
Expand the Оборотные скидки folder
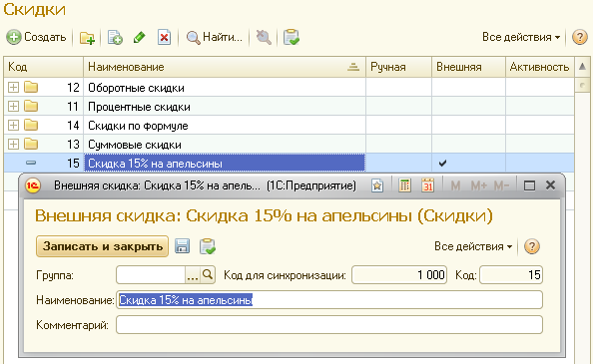pyautogui.click(x=13, y=87)
